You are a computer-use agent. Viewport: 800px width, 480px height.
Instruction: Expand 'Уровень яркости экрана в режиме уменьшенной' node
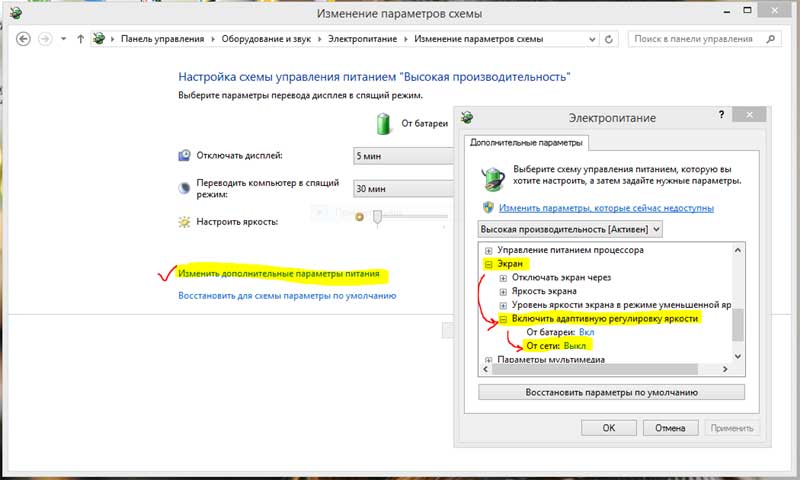pos(503,306)
